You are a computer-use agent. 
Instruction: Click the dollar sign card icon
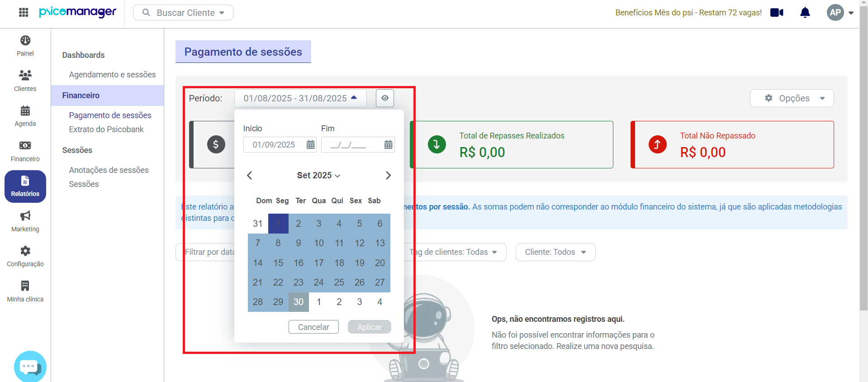point(216,144)
